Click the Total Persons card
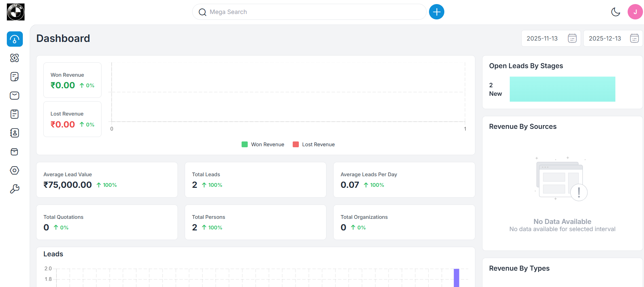 point(256,222)
